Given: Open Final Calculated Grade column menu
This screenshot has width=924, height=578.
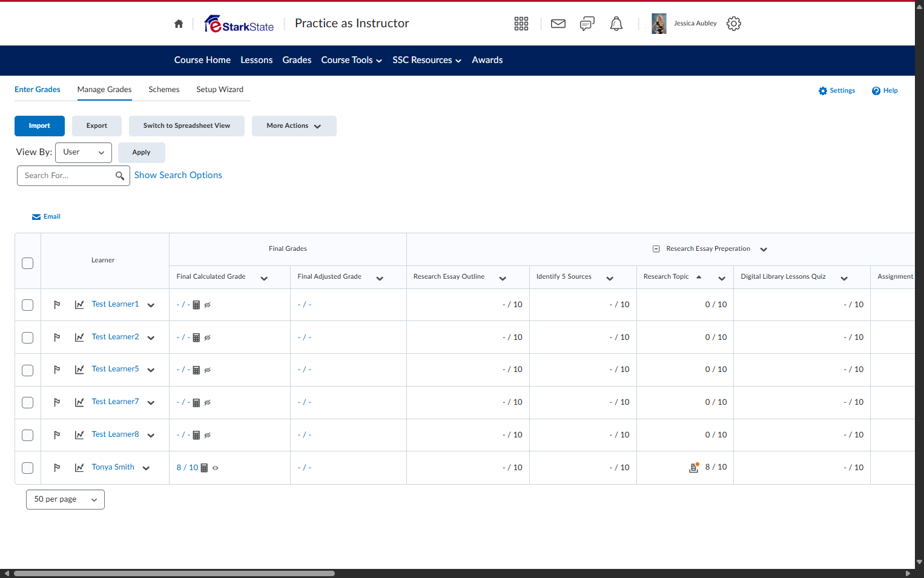Looking at the screenshot, I should 264,279.
